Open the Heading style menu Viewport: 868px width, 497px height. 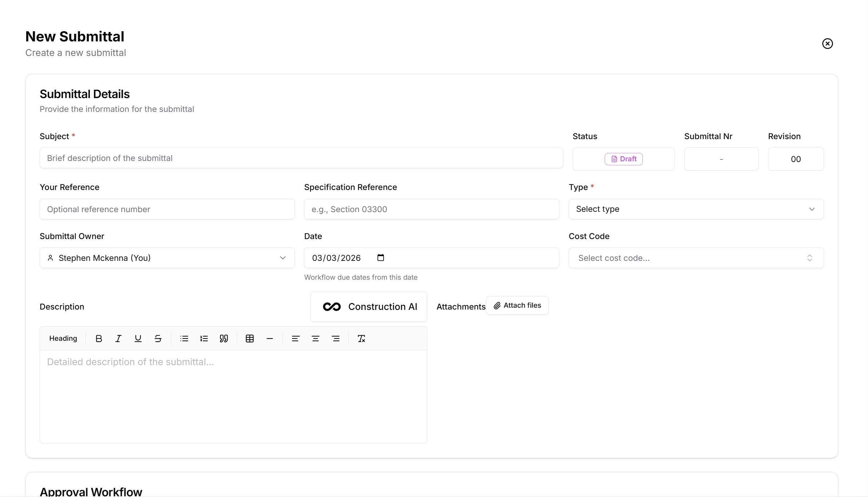pyautogui.click(x=63, y=338)
